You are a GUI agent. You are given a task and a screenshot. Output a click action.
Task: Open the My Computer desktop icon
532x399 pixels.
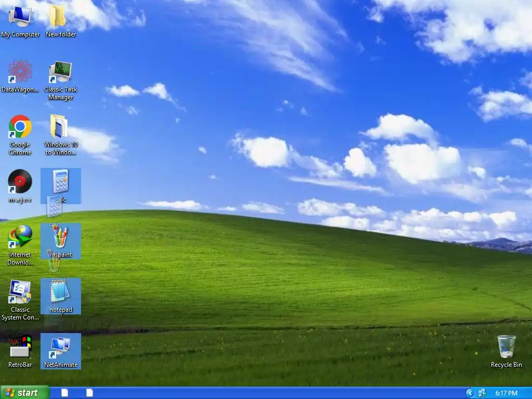pyautogui.click(x=20, y=21)
